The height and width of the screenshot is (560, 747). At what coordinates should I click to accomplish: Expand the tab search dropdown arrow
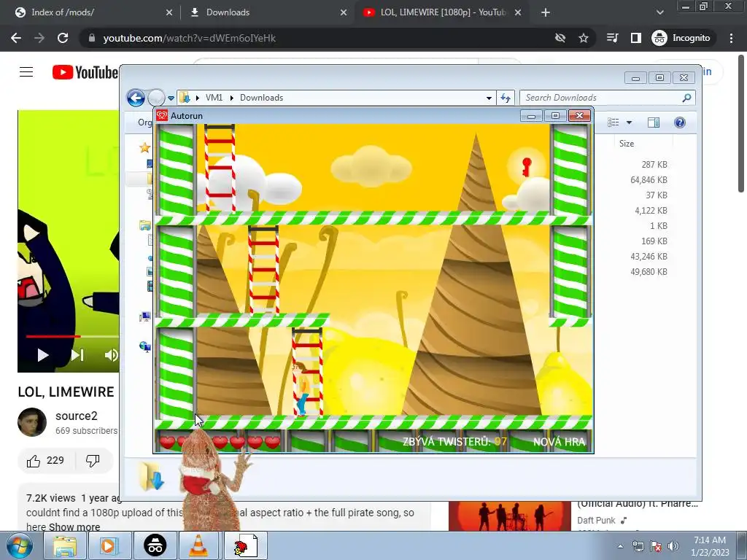click(x=659, y=12)
